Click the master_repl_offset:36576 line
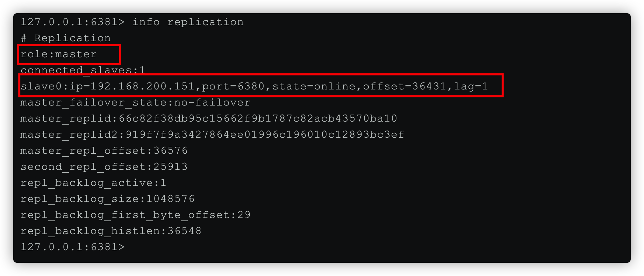Screen dimensions: 644x276 coord(104,151)
